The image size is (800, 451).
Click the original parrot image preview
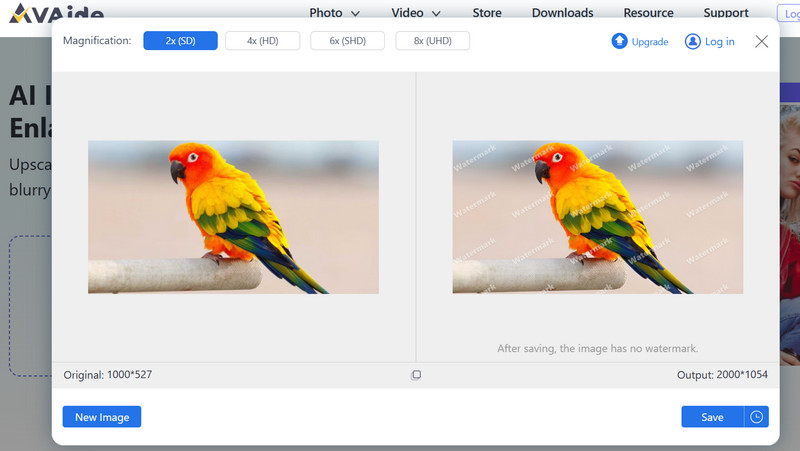point(233,217)
